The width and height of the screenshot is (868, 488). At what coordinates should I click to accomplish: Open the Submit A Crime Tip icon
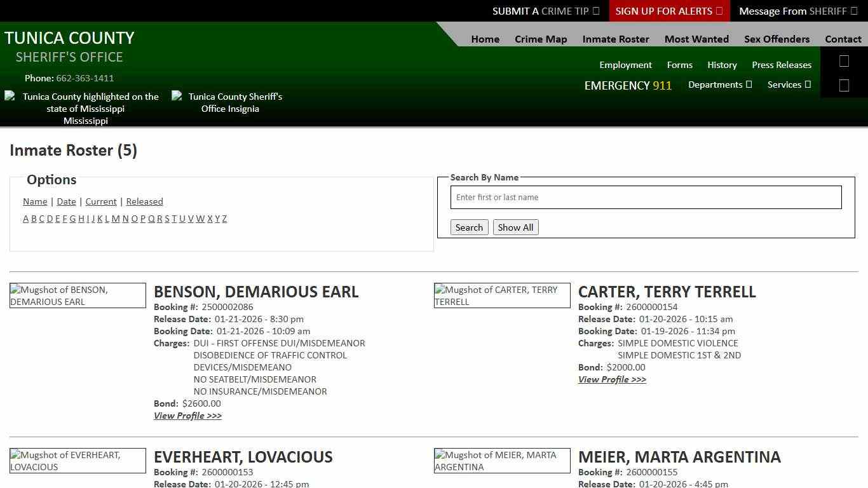(595, 11)
